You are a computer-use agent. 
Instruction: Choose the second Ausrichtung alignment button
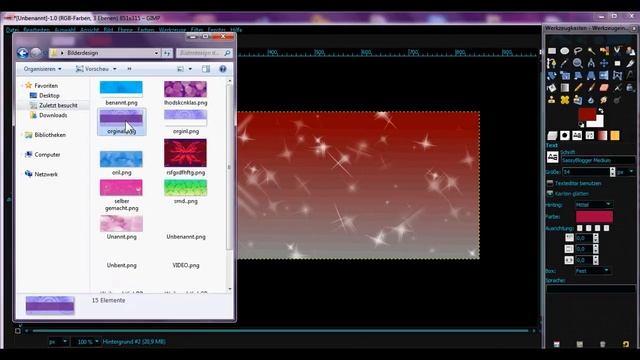tap(589, 228)
